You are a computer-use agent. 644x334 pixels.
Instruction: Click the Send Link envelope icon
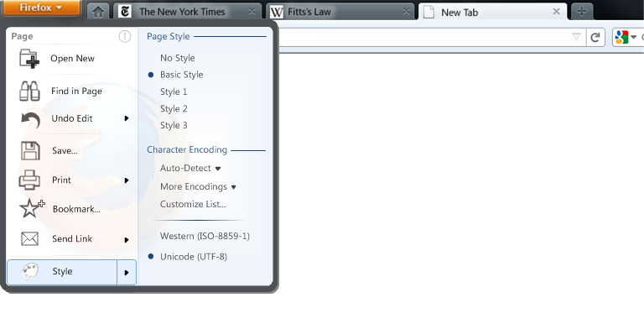coord(29,238)
